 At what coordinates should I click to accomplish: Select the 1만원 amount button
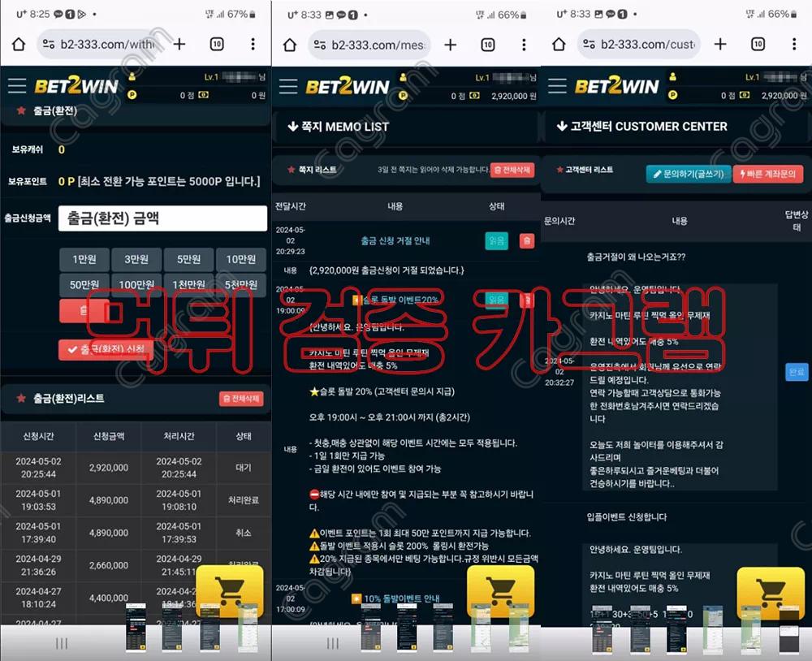(84, 259)
